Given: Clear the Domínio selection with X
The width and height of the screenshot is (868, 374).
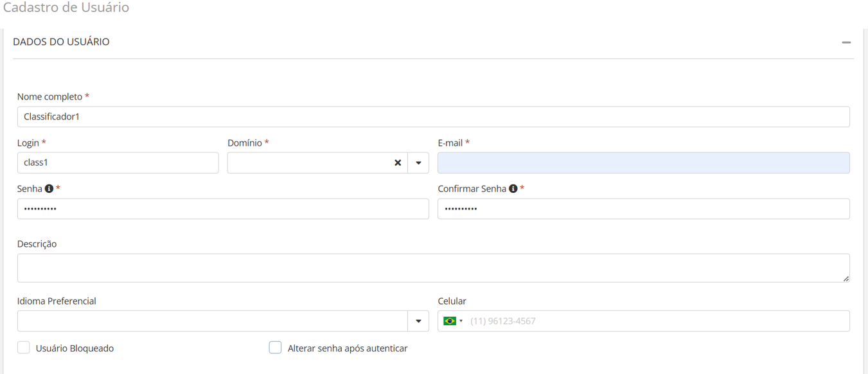Looking at the screenshot, I should tap(398, 163).
